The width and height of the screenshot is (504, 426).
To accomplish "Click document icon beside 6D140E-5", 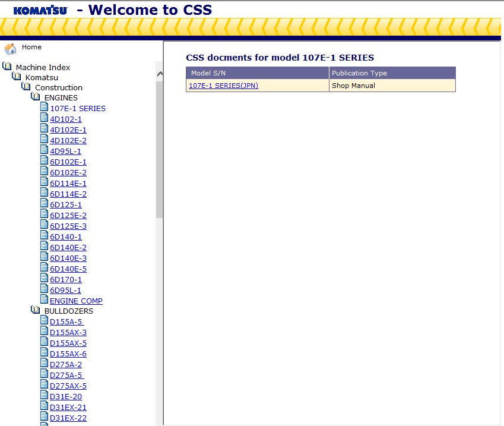I will click(45, 267).
